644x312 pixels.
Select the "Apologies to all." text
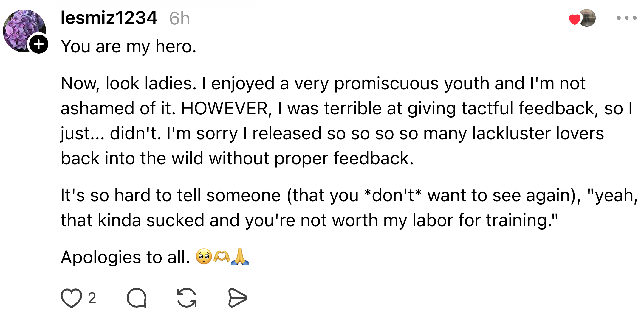pos(125,257)
